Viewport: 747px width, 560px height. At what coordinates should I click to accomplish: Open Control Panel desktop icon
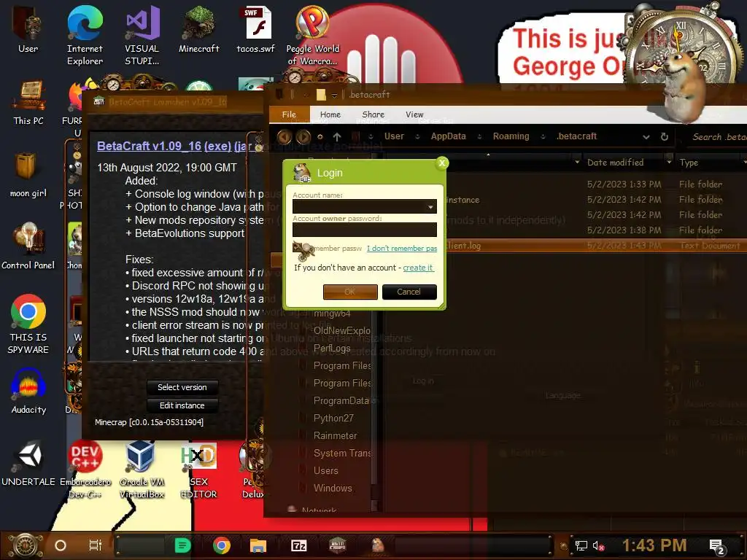[x=28, y=246]
